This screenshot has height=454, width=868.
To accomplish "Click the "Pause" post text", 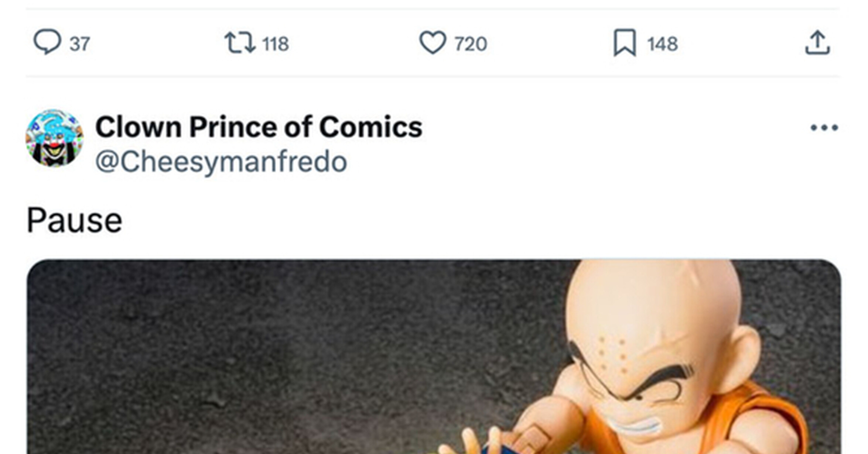I will pos(74,221).
